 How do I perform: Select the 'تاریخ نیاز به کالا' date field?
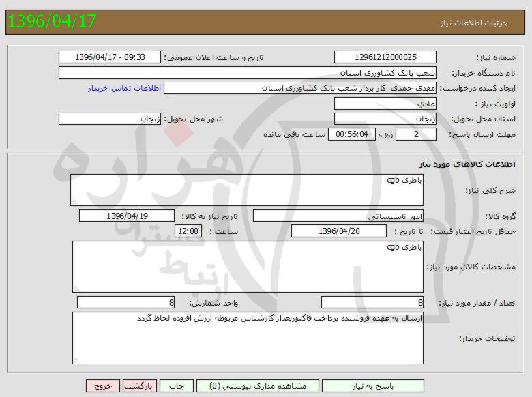[x=127, y=216]
